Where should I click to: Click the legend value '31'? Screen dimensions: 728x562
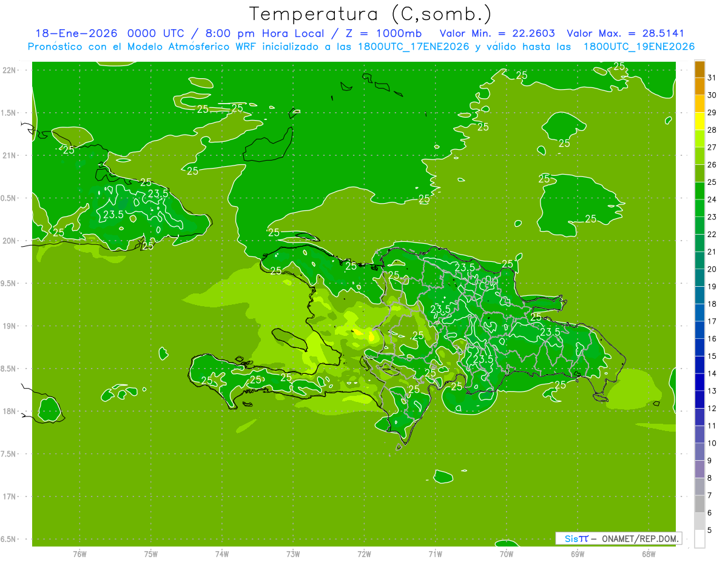pyautogui.click(x=712, y=78)
